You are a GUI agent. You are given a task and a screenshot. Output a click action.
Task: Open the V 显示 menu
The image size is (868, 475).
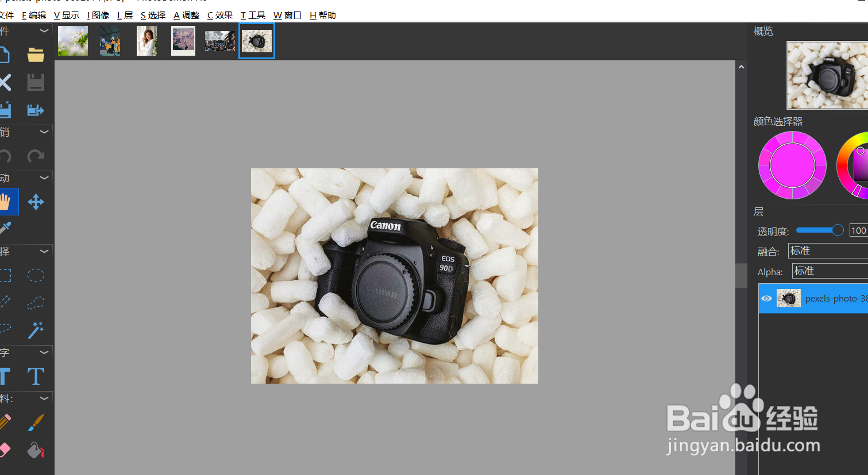[x=67, y=16]
